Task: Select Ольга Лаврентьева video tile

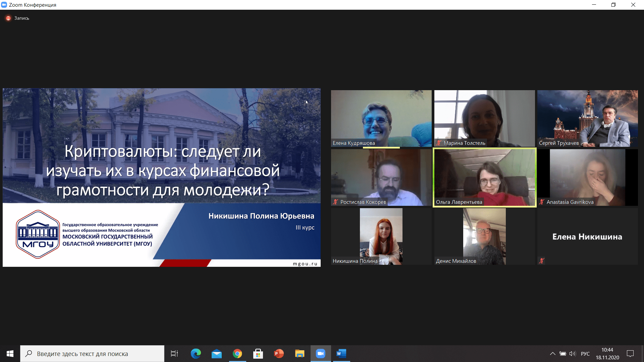Action: click(x=485, y=177)
